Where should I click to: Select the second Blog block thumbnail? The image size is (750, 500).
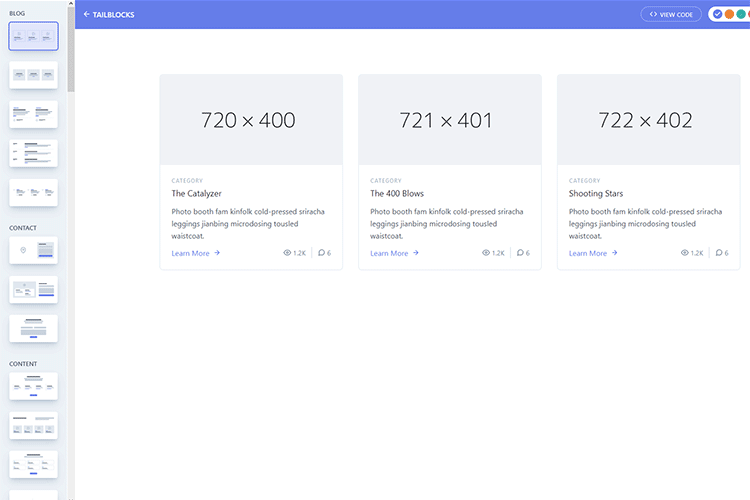[x=34, y=75]
